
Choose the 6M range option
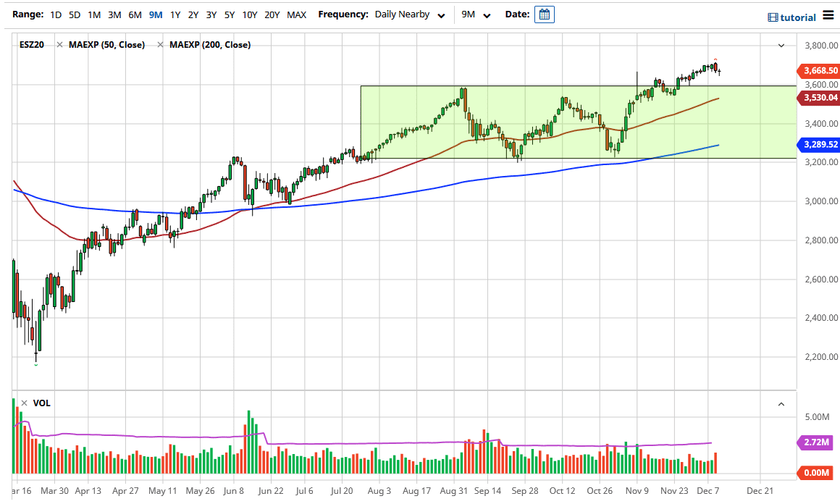[135, 14]
